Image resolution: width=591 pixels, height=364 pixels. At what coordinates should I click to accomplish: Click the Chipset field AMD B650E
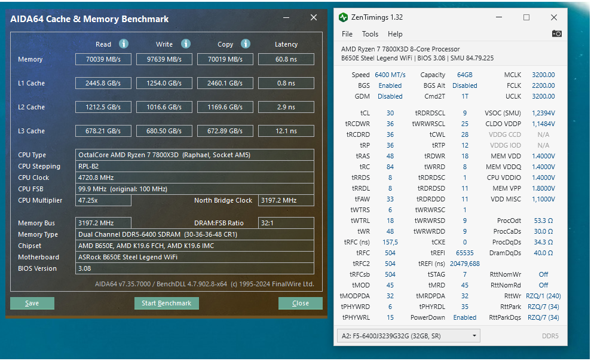pyautogui.click(x=194, y=246)
